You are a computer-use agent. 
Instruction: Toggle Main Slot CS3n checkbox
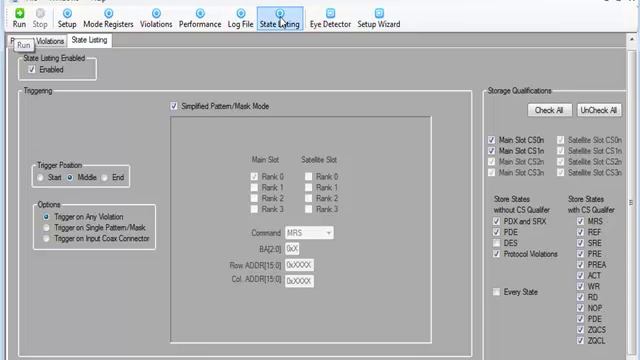tap(491, 173)
